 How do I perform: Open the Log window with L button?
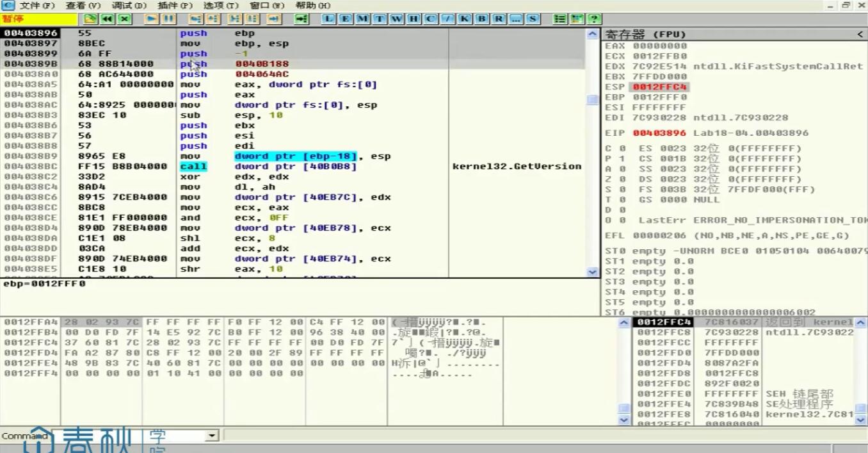[329, 19]
